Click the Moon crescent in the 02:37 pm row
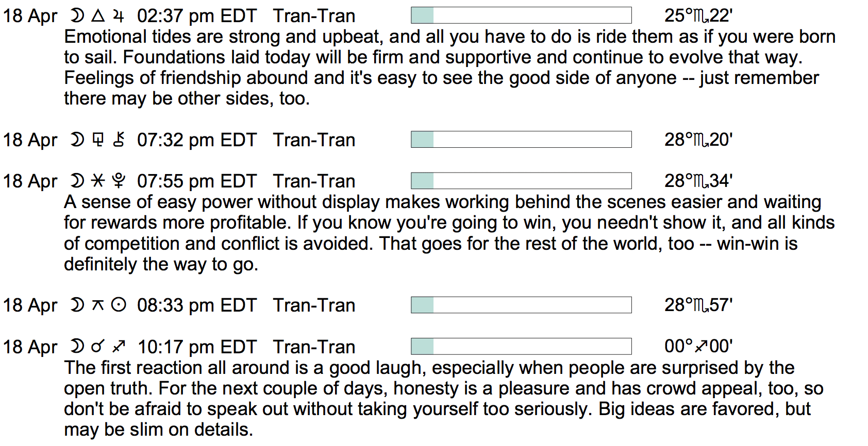 (77, 16)
